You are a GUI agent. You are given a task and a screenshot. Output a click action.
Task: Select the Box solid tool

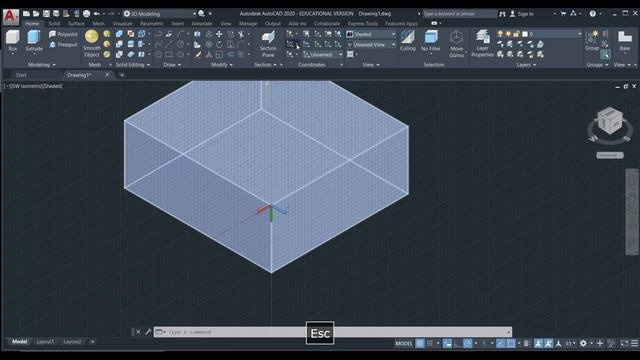coord(13,41)
